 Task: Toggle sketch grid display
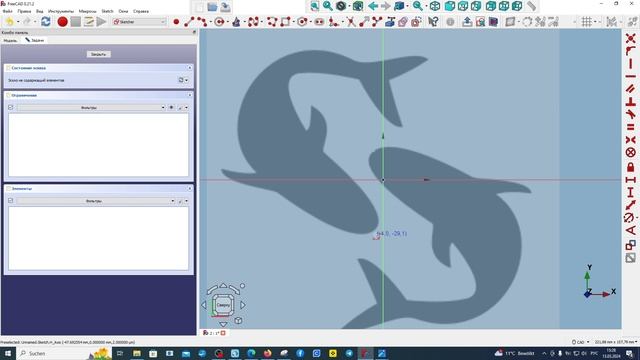[x=587, y=22]
